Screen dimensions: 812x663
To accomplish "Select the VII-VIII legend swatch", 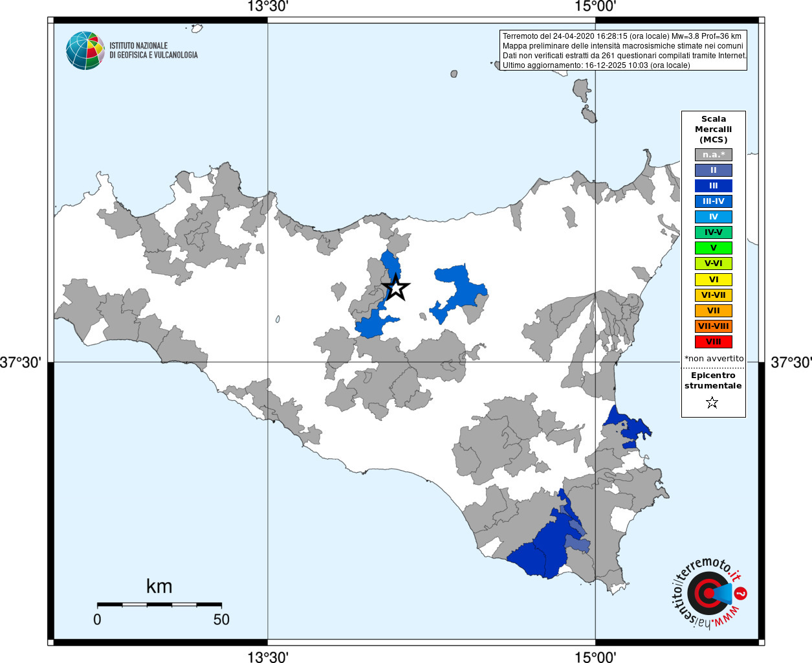I will point(714,326).
